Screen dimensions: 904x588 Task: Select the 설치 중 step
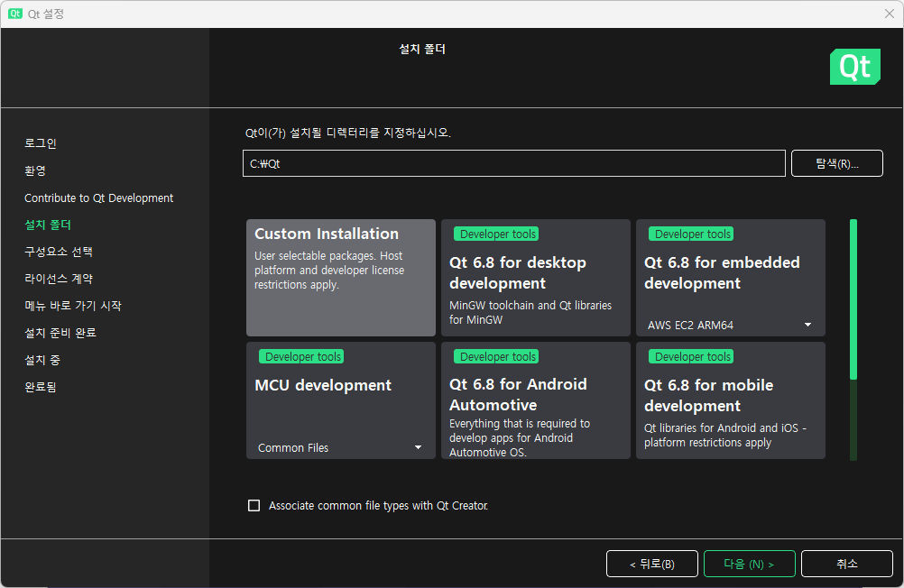coord(42,361)
